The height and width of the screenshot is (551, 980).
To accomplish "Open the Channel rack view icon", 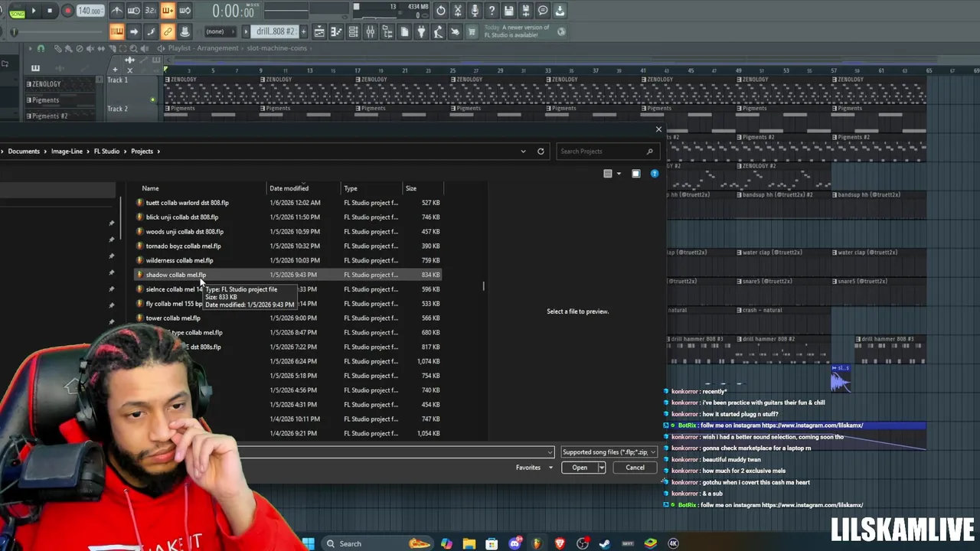I will click(353, 31).
